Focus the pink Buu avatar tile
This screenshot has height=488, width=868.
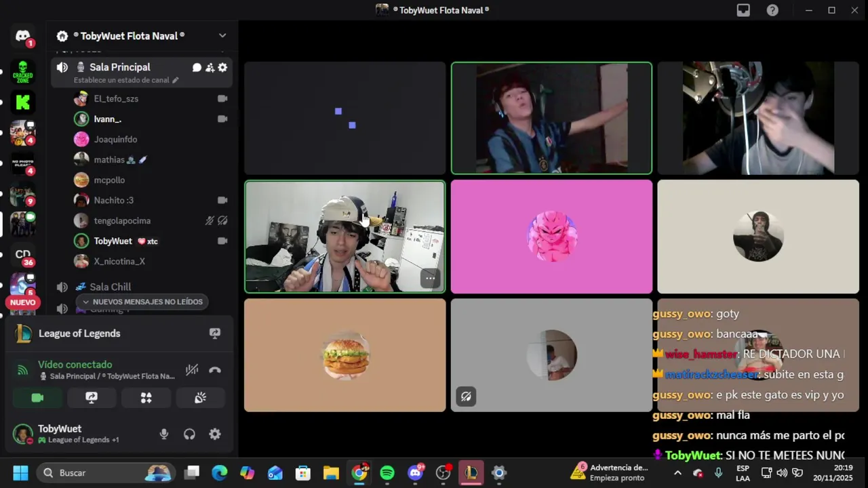point(551,237)
